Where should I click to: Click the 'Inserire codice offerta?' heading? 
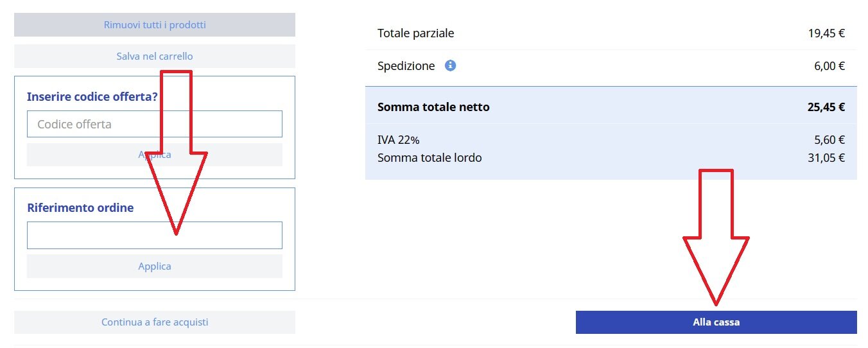pos(92,97)
